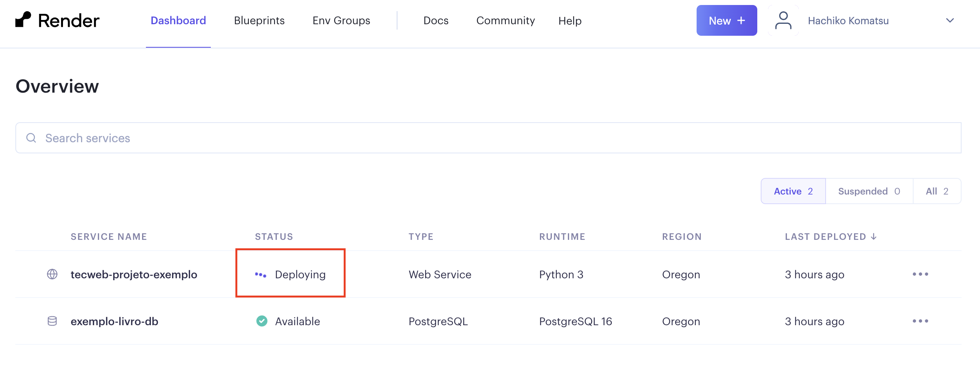The width and height of the screenshot is (980, 379).
Task: Sort by Last Deployed column
Action: 830,236
